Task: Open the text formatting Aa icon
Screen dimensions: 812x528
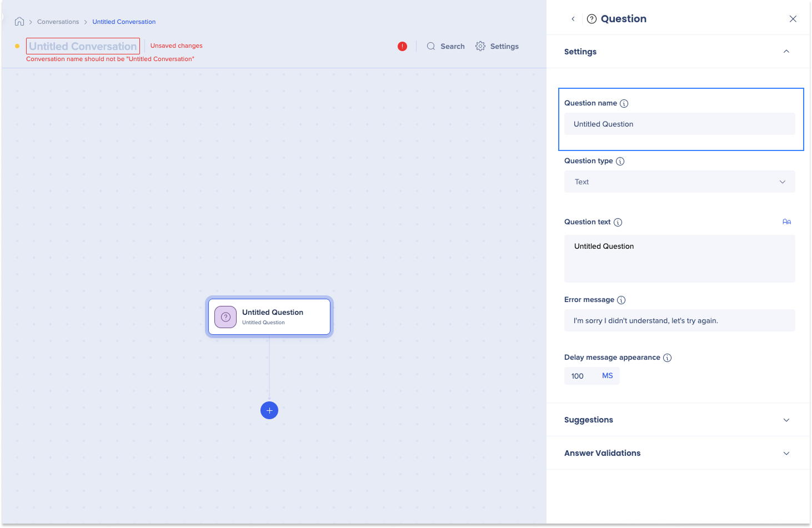Action: coord(786,222)
